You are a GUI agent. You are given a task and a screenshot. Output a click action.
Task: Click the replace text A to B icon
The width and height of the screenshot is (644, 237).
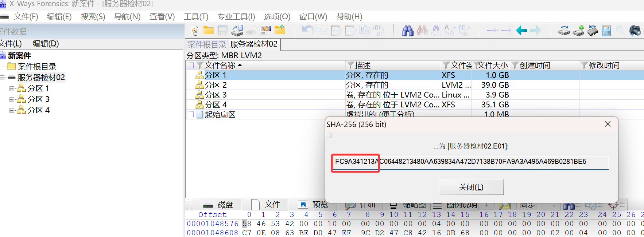click(x=450, y=31)
